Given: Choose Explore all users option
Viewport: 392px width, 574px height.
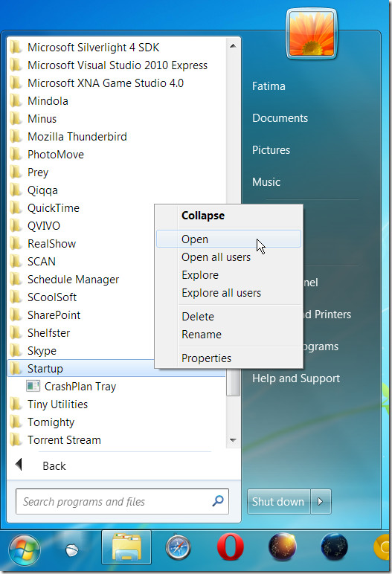Looking at the screenshot, I should [x=221, y=293].
